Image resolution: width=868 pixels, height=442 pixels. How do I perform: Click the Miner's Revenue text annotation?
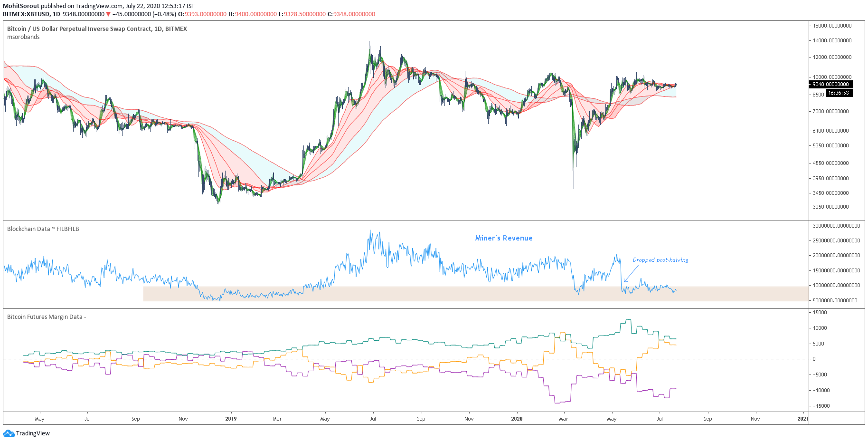pyautogui.click(x=503, y=238)
